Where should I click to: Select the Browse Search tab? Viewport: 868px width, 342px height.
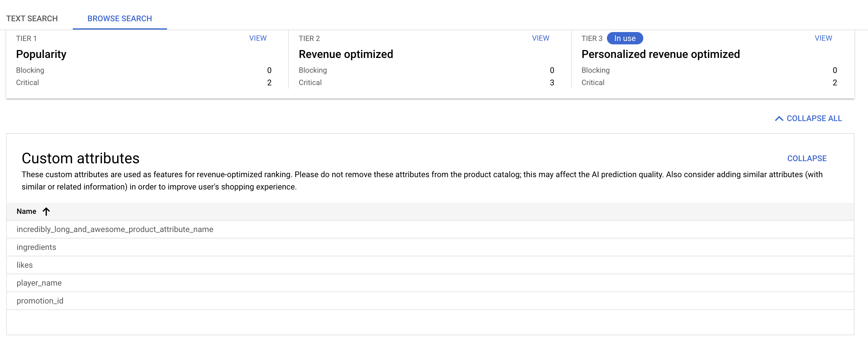(120, 18)
